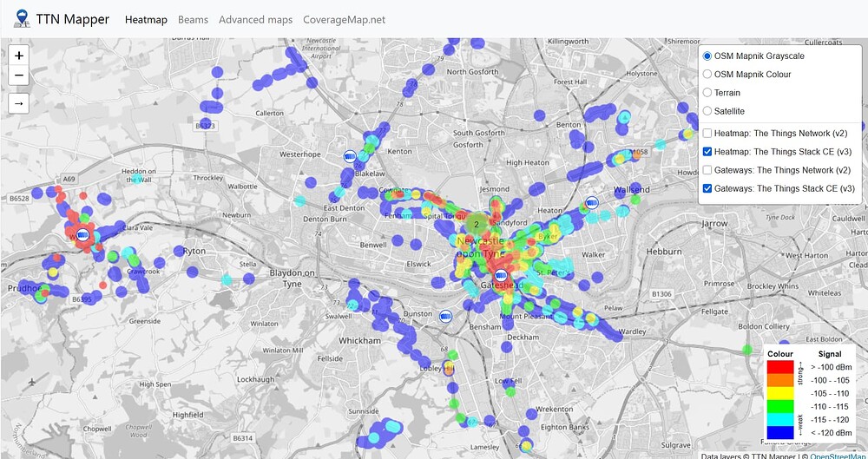This screenshot has height=459, width=868.
Task: Disable Heatmap The Things Stack CE v3 layer
Action: click(x=707, y=152)
